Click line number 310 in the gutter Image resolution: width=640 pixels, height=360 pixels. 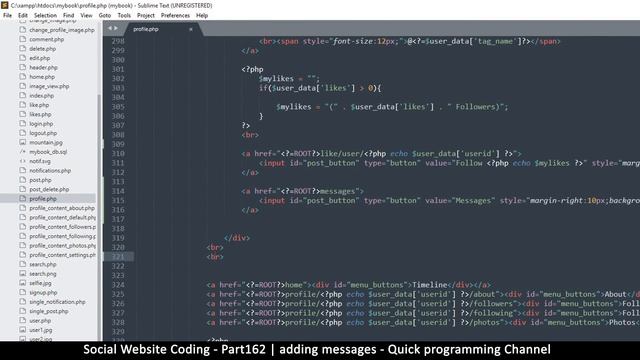pos(118,154)
